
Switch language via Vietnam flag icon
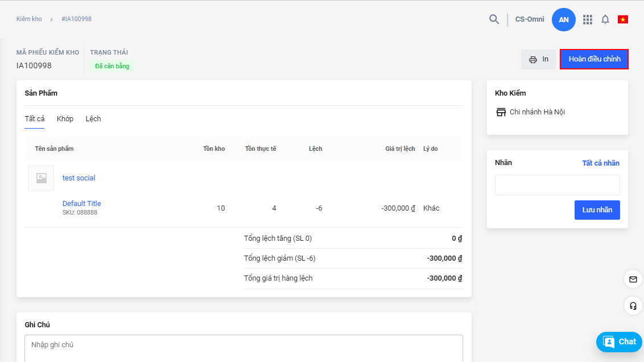tap(623, 19)
